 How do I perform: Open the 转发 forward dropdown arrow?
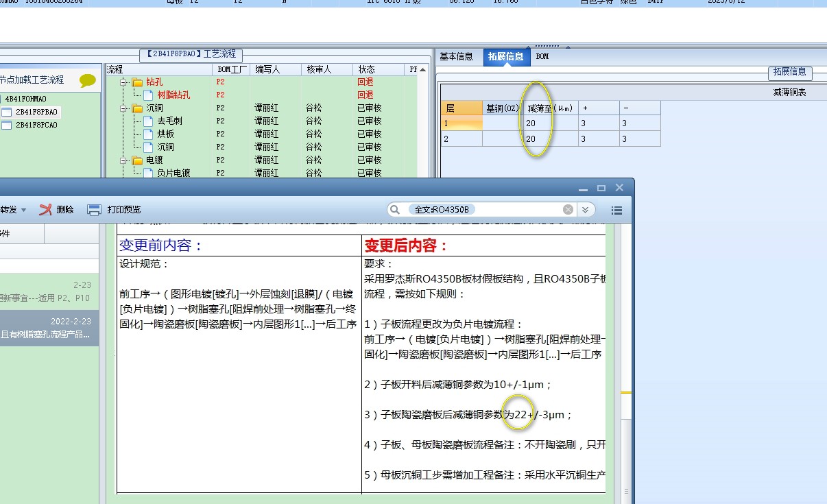(x=24, y=211)
